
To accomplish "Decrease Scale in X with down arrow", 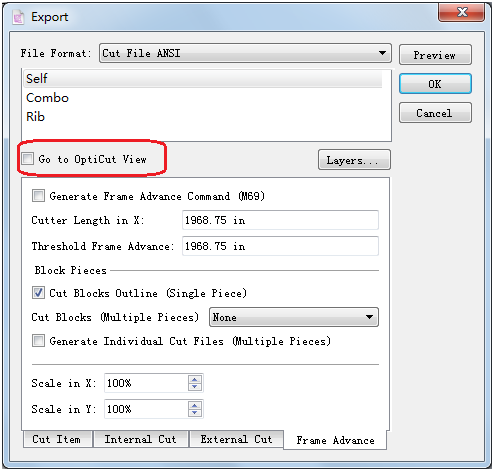I will point(195,387).
